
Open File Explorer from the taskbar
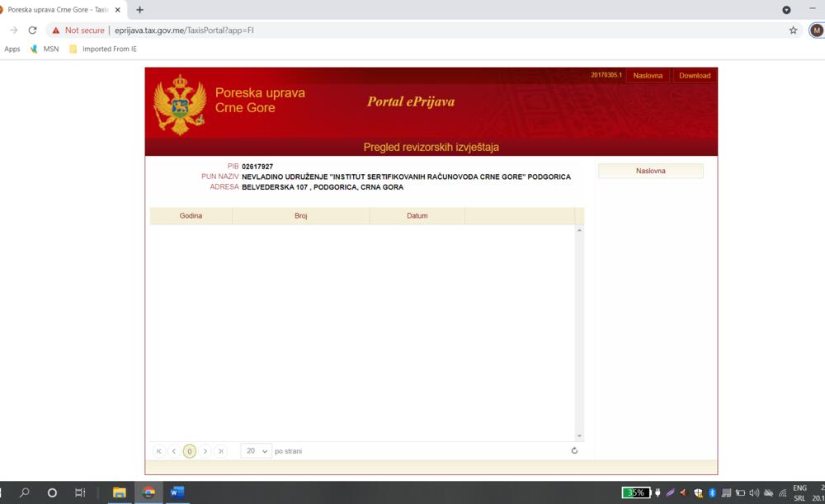coord(120,492)
